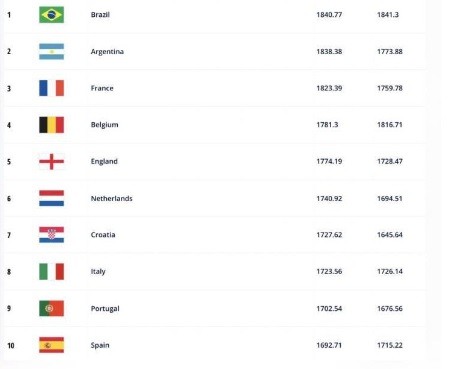Select Spain's 1692.71 total points
This screenshot has height=369, width=449.
pyautogui.click(x=329, y=345)
